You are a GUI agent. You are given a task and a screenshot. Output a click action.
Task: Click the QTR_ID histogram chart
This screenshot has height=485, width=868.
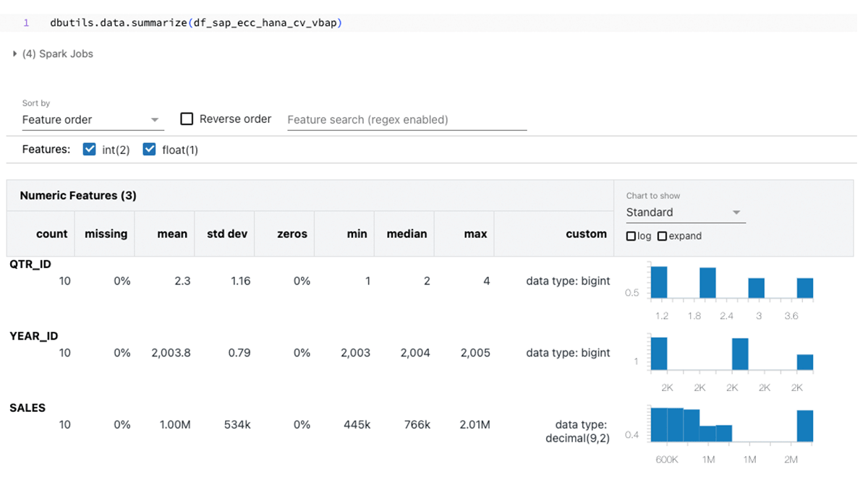(731, 283)
